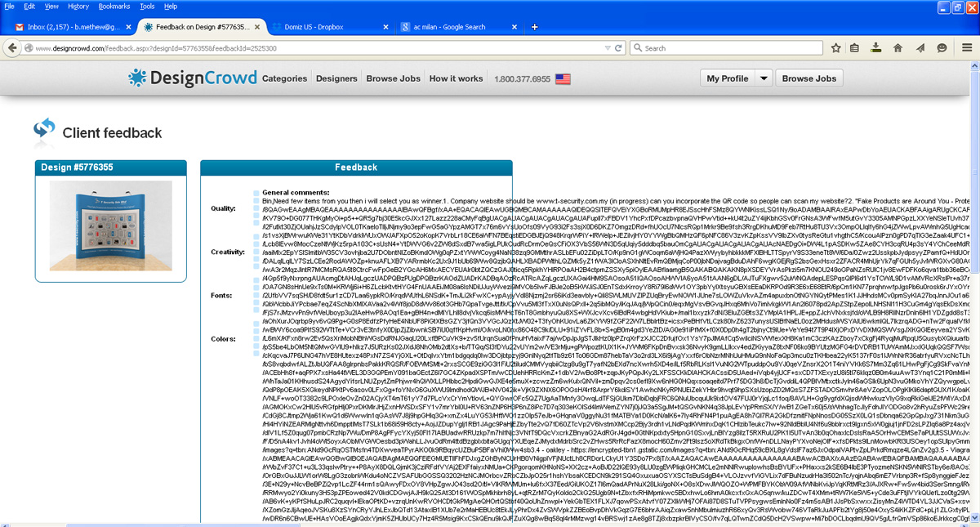Viewport: 980px width, 527px height.
Task: Open the Designers navigation link
Action: tap(336, 78)
